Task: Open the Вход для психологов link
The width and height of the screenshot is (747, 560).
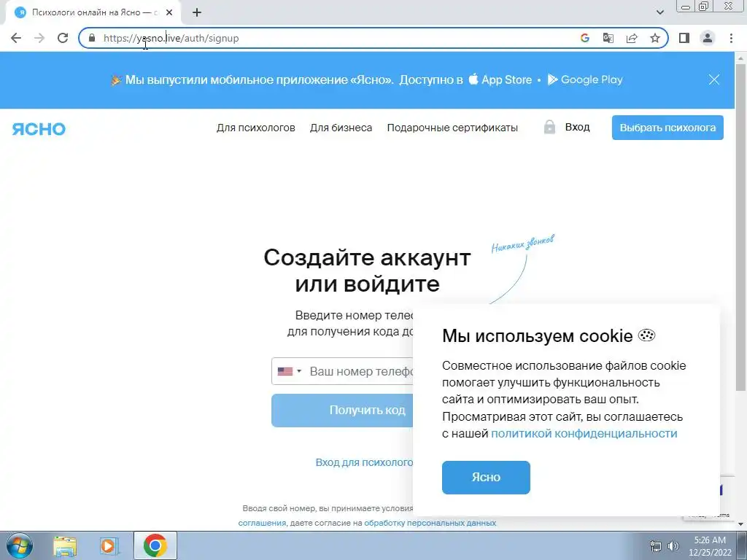Action: pyautogui.click(x=365, y=462)
